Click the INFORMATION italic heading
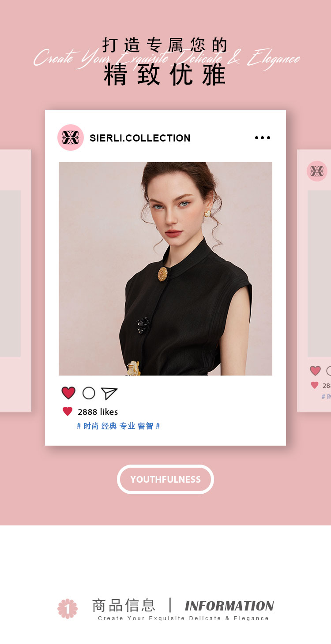This screenshot has width=331, height=644. click(229, 606)
